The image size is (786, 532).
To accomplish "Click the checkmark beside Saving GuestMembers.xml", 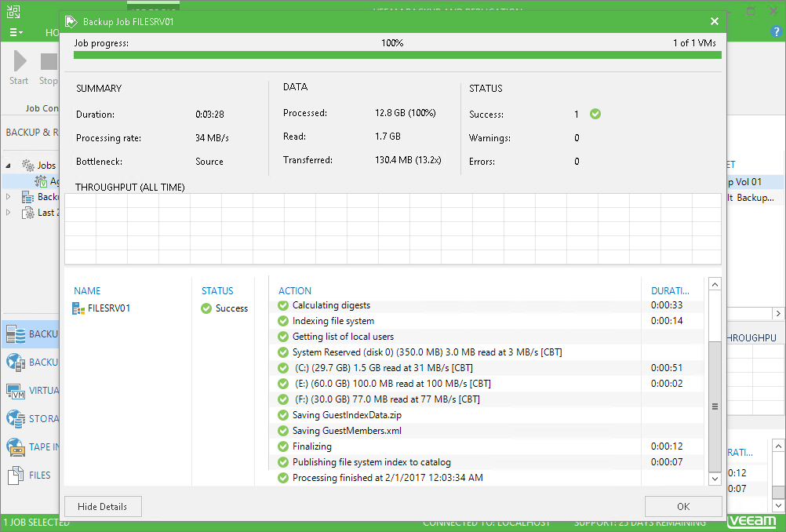I will click(x=283, y=431).
